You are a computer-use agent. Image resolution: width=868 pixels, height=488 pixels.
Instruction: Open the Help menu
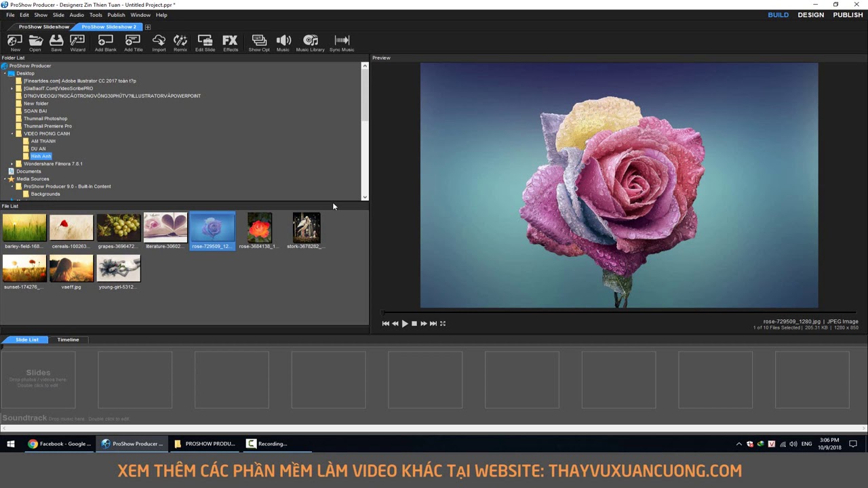coord(161,15)
